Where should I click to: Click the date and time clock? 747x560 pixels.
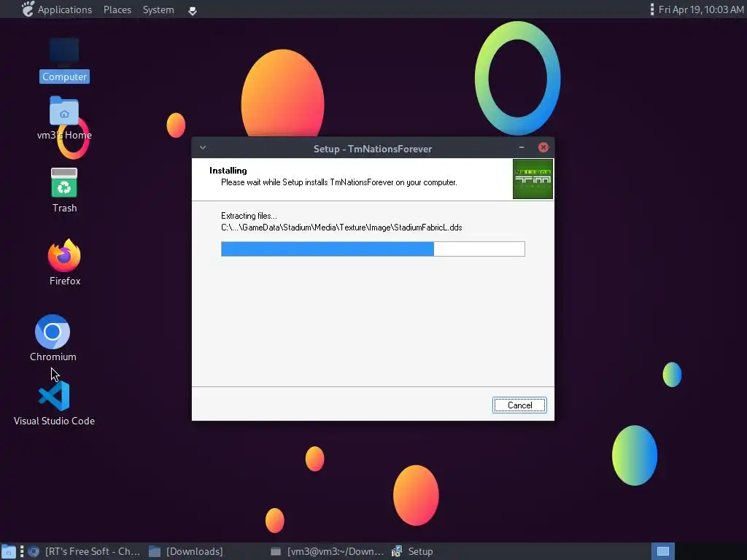click(x=701, y=9)
